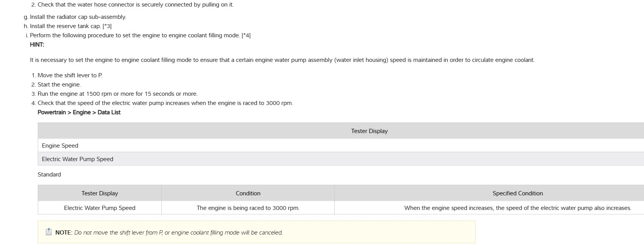The width and height of the screenshot is (644, 248).
Task: Click the Tester Display header of the Standard table
Action: 100,193
